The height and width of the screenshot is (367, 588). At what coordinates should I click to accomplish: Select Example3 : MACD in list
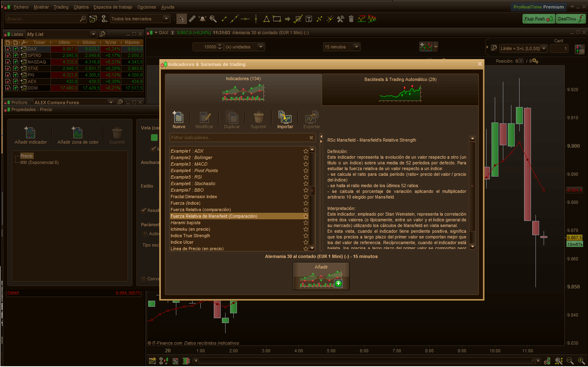click(x=239, y=164)
